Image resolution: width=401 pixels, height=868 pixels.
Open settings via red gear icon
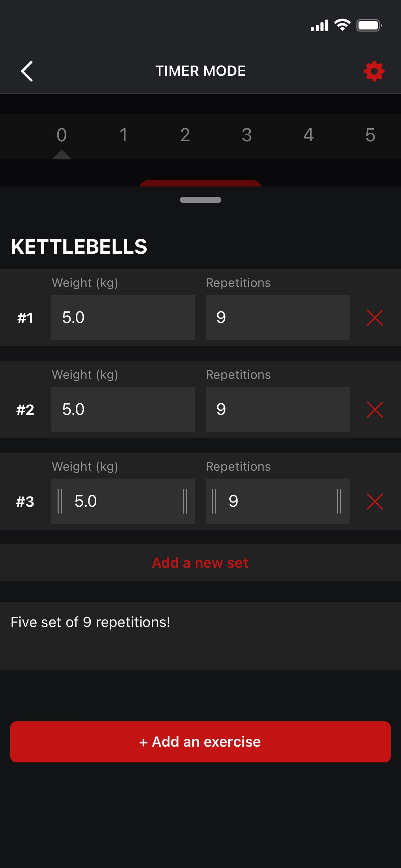point(374,71)
